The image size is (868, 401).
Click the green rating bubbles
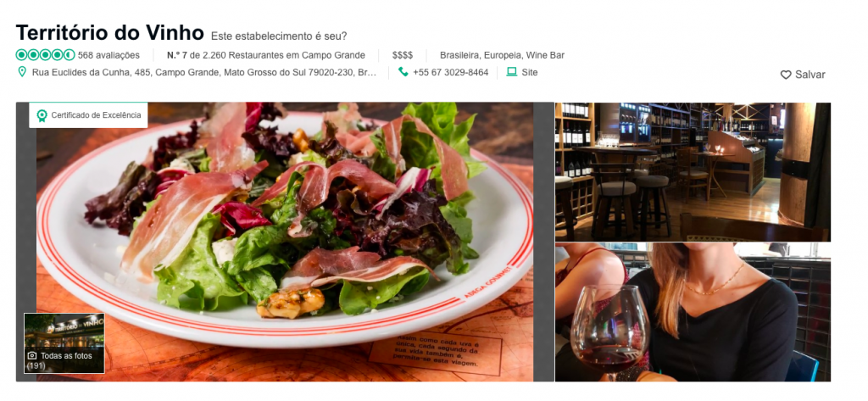(x=46, y=55)
